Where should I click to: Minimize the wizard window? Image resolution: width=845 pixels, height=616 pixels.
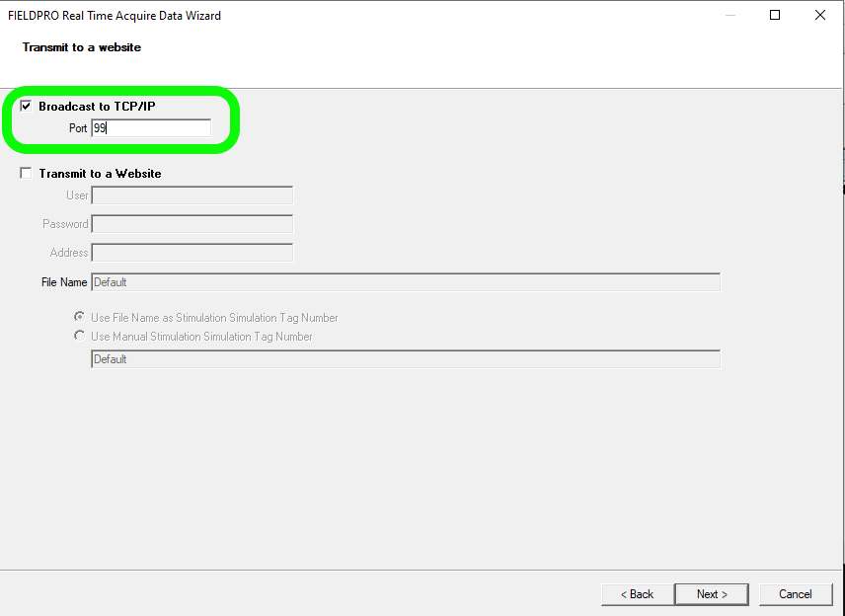(x=730, y=15)
